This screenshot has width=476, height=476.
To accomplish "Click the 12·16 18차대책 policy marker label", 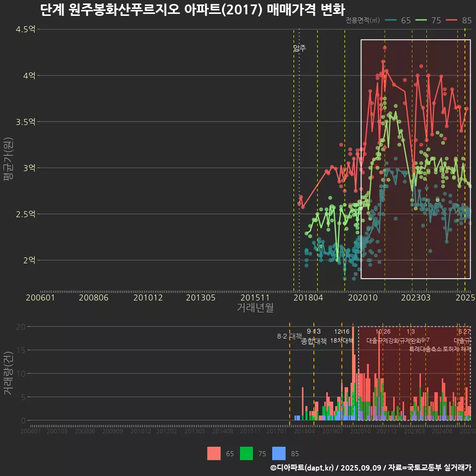I will tap(342, 336).
